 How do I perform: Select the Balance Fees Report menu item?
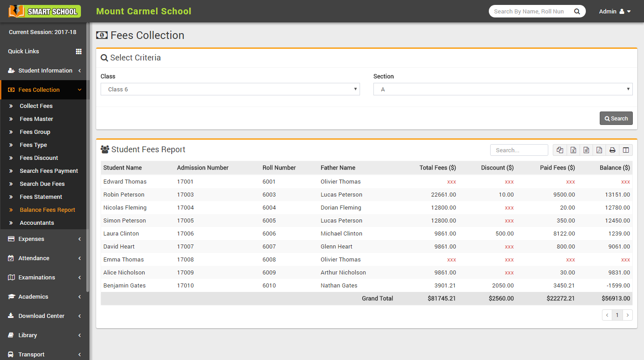tap(47, 210)
